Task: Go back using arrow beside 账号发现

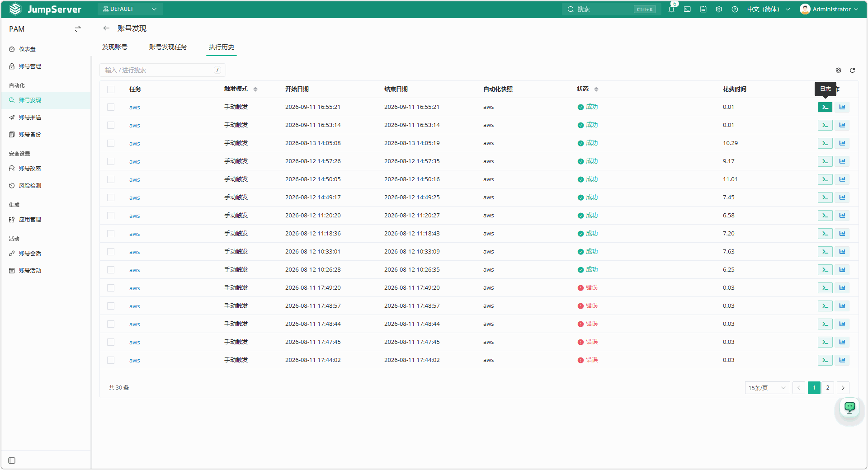Action: [x=106, y=28]
